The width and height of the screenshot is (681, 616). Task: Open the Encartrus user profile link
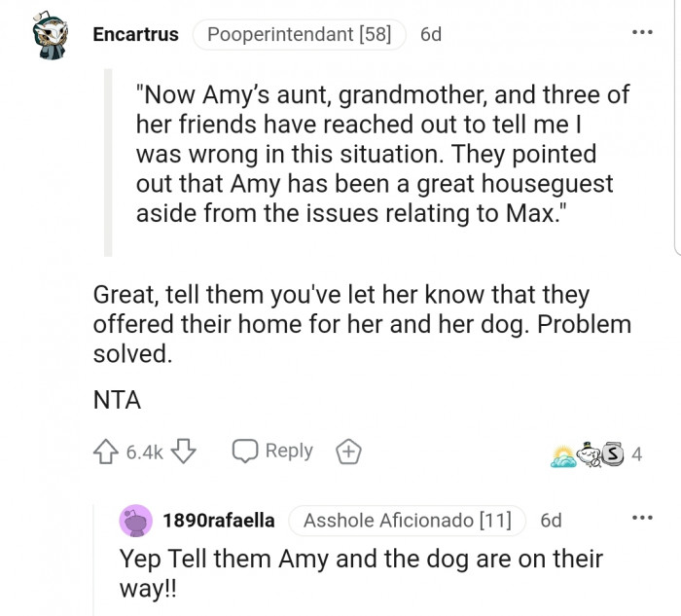(x=135, y=35)
